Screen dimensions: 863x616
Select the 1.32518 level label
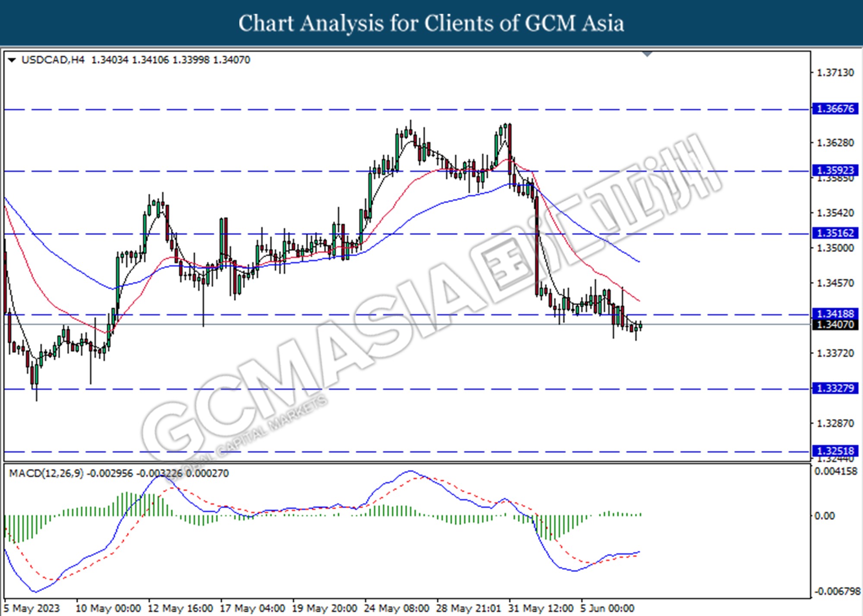point(835,451)
